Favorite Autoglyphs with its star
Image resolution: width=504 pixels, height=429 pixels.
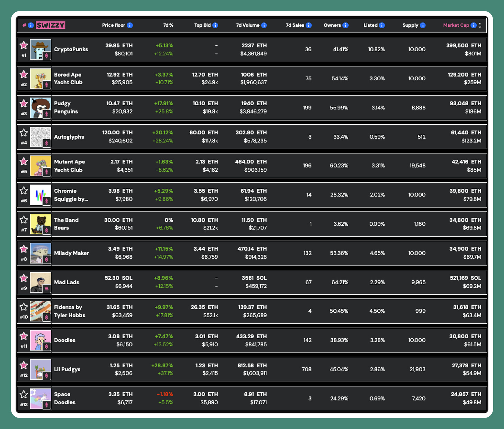[x=24, y=133]
